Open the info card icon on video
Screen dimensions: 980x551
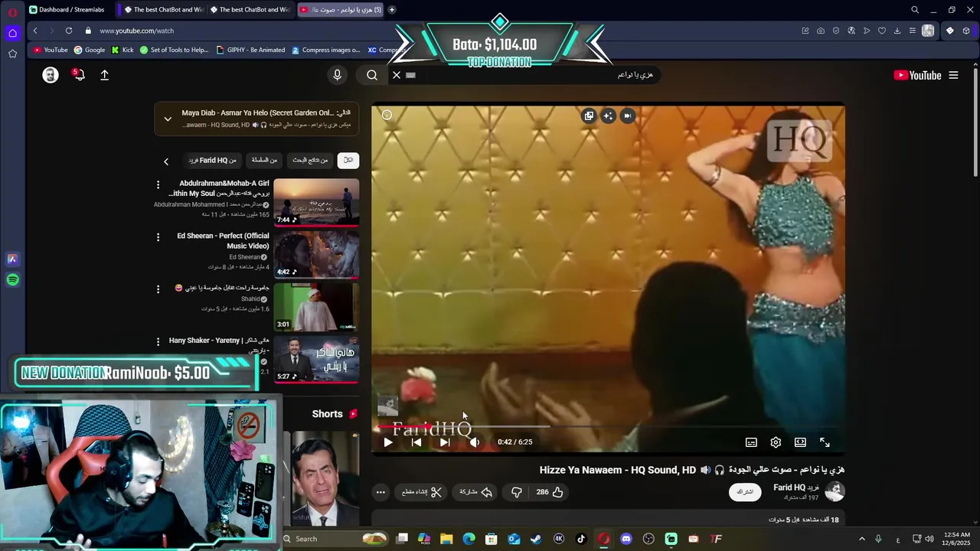click(387, 115)
